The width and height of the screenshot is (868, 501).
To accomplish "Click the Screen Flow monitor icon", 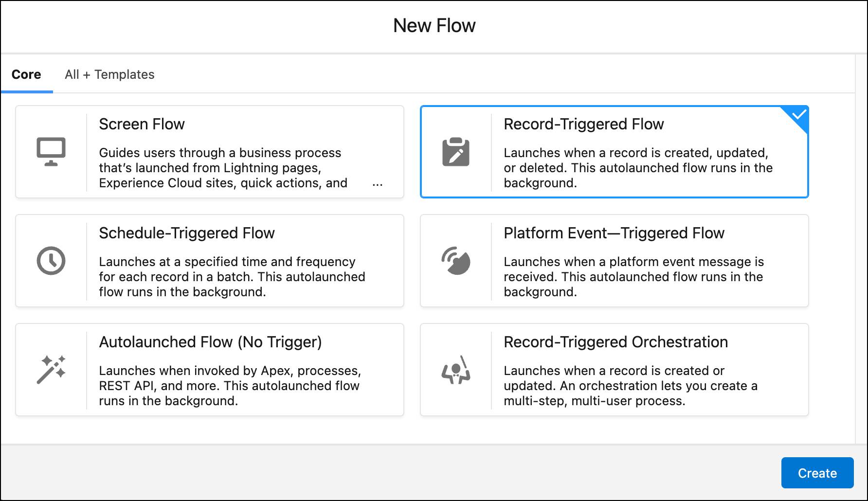I will point(51,151).
